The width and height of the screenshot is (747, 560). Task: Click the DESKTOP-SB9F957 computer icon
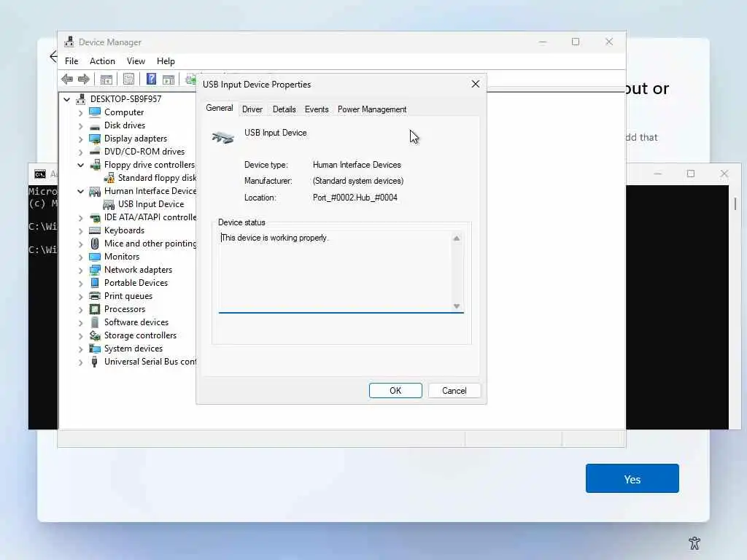(x=81, y=98)
